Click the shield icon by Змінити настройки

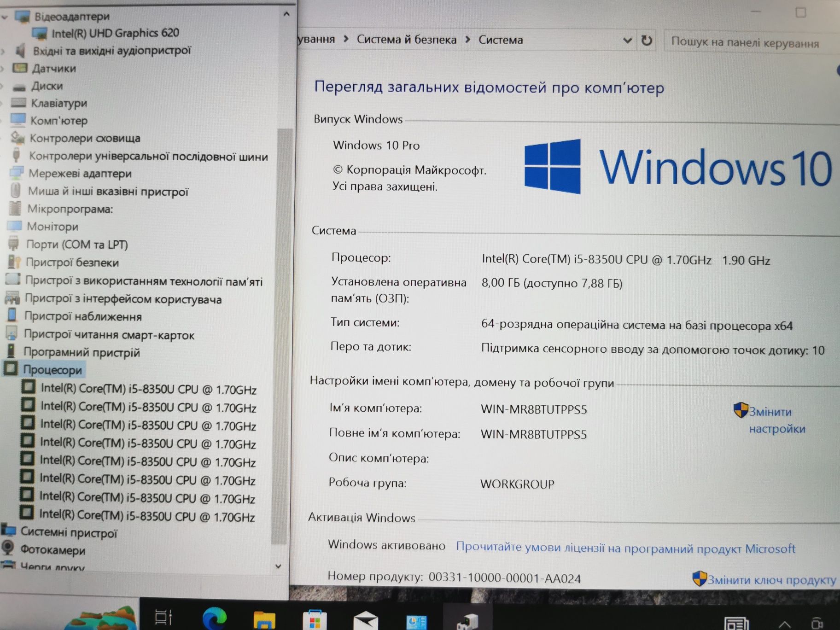click(741, 410)
